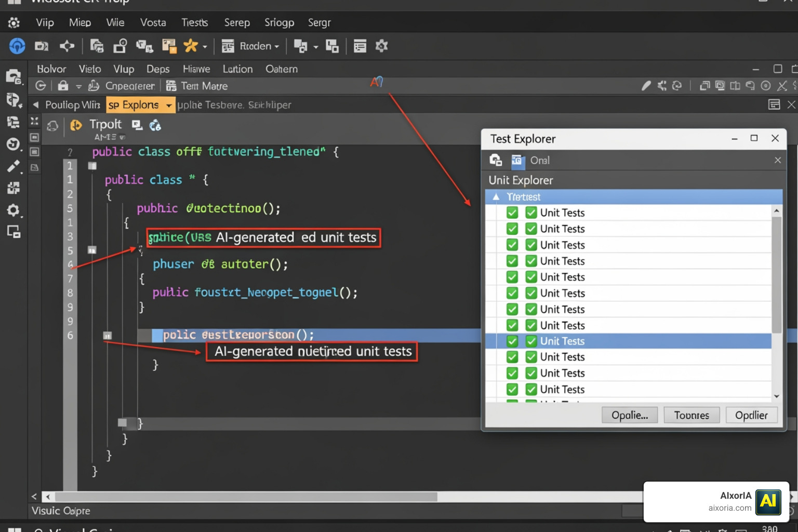The image size is (798, 532).
Task: Open the Sergr menu
Action: [x=319, y=23]
